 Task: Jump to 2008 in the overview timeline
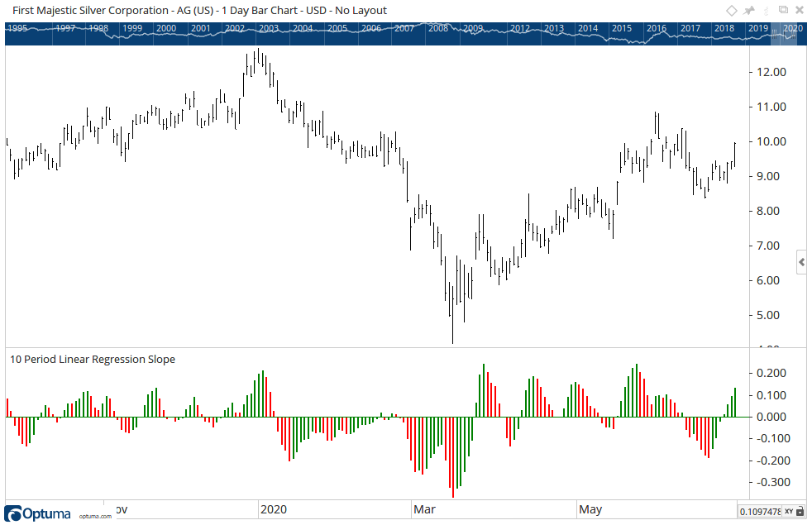pos(438,28)
